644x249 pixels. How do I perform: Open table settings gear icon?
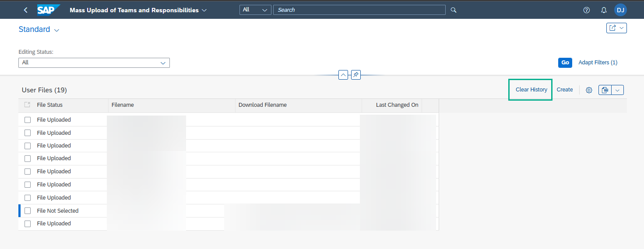[589, 90]
